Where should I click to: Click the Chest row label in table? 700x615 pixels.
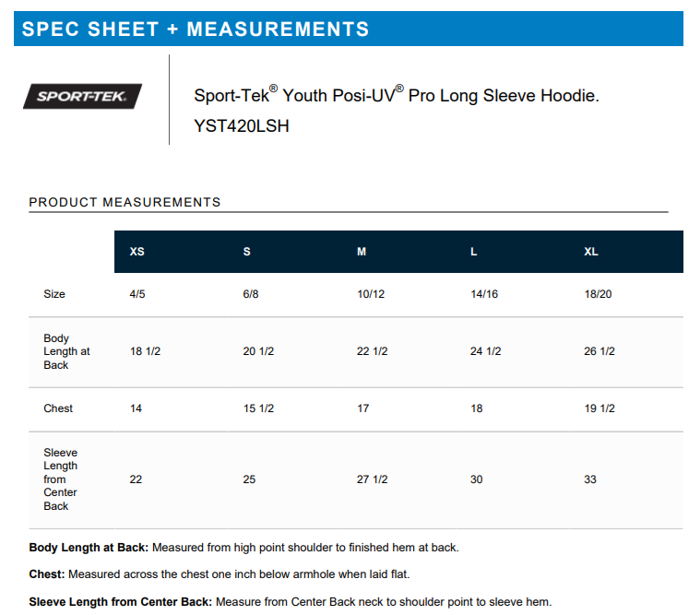tap(58, 408)
